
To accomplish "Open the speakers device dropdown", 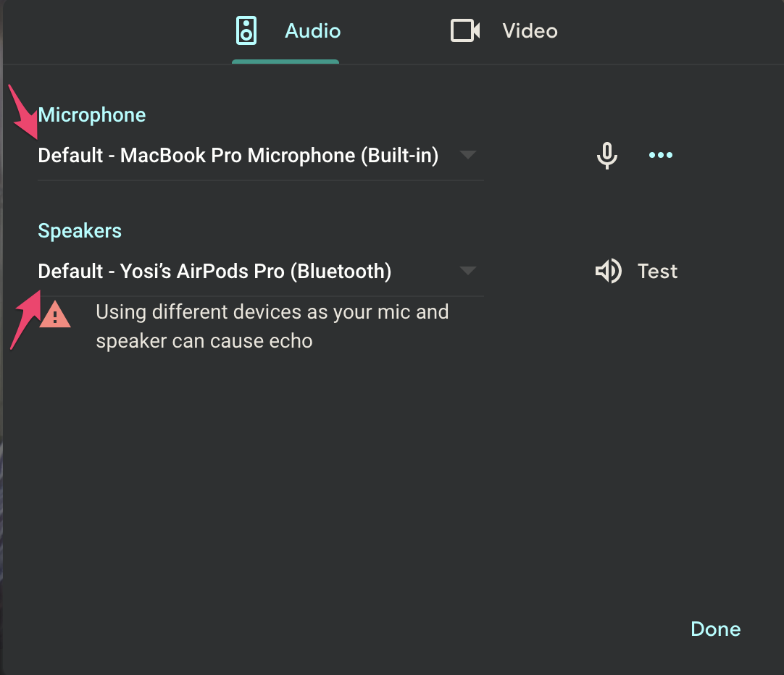I will pos(467,271).
